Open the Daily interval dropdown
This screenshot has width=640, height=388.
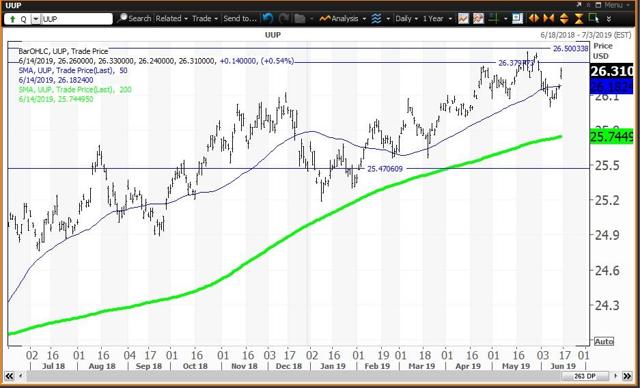click(x=406, y=19)
